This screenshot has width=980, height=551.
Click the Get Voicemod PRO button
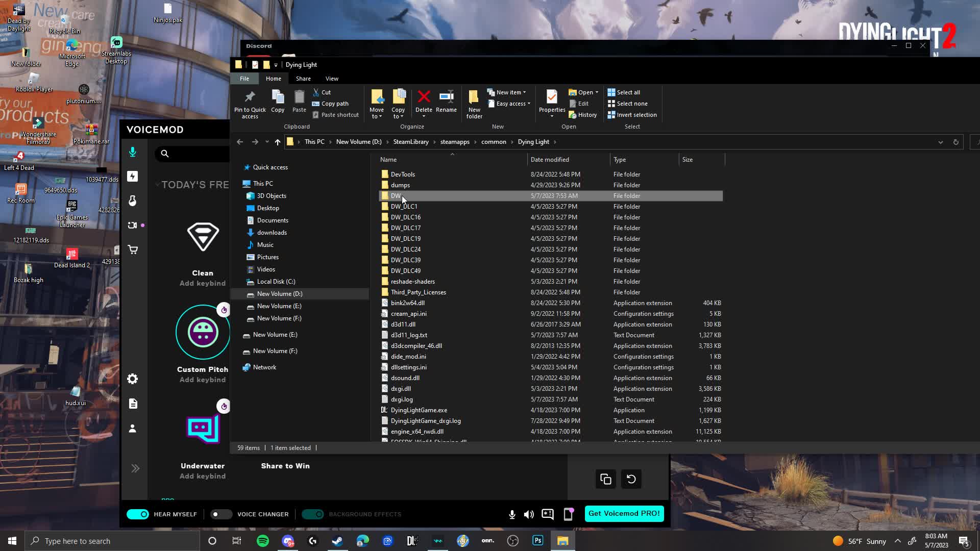point(624,514)
